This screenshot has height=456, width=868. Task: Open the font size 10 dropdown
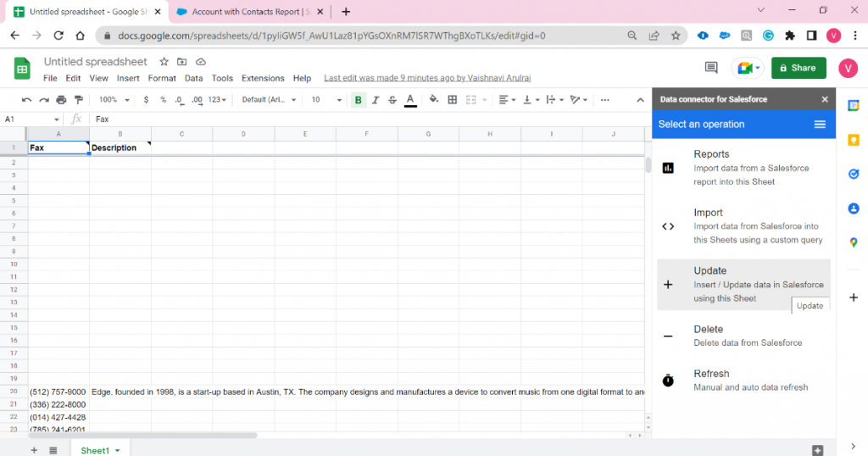326,100
